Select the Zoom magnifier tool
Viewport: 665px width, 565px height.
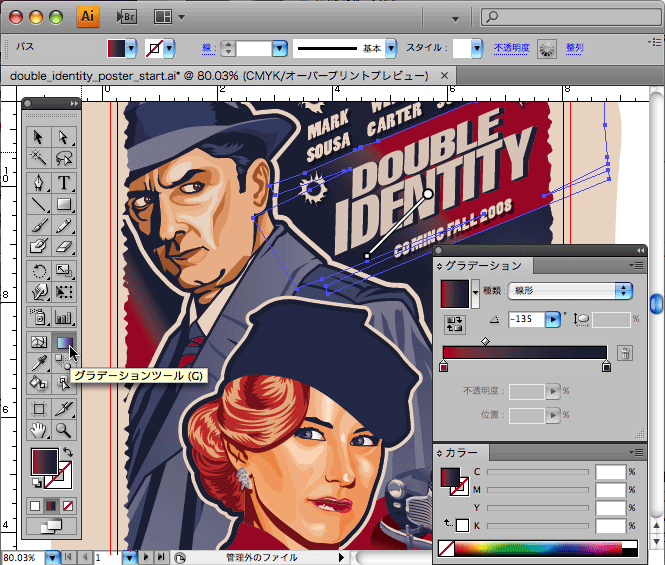(64, 430)
